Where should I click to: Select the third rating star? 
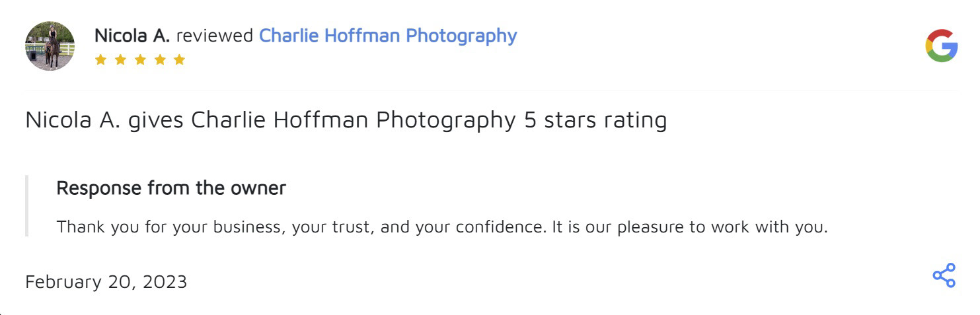tap(139, 60)
